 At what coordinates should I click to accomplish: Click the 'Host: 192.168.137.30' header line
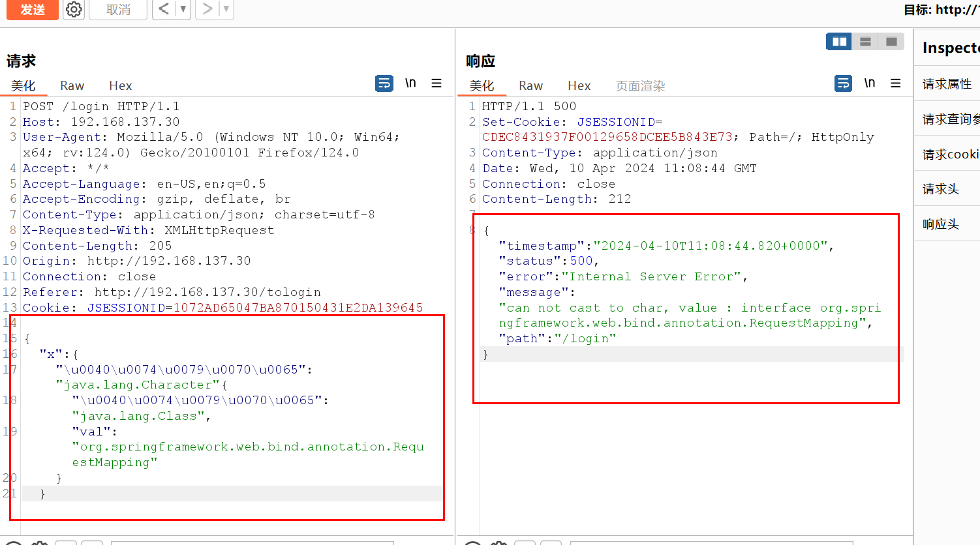pos(101,122)
